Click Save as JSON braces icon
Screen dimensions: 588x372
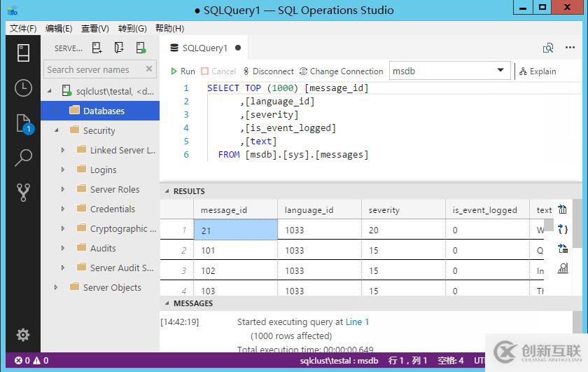[x=563, y=229]
